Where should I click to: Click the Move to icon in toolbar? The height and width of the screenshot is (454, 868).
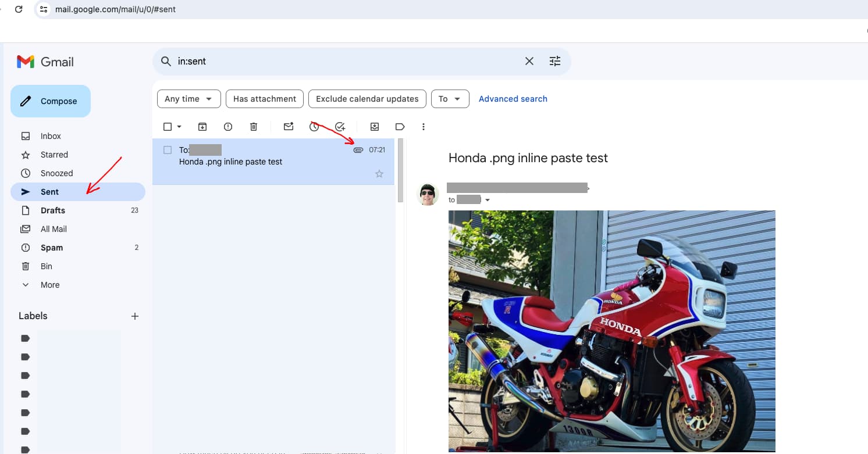pyautogui.click(x=375, y=127)
